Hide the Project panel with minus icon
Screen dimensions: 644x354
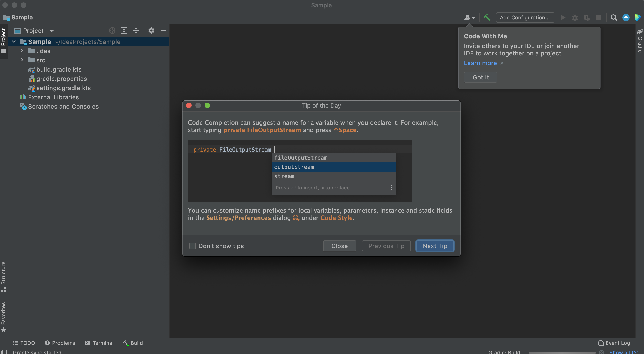click(163, 31)
